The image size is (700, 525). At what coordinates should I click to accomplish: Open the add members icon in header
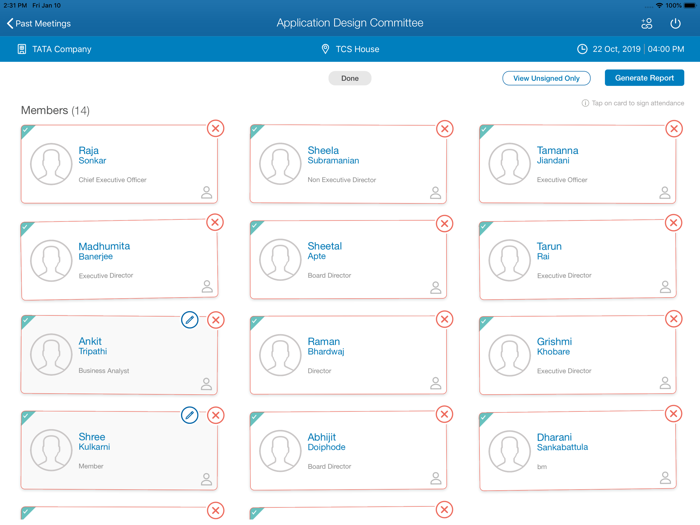tap(646, 24)
